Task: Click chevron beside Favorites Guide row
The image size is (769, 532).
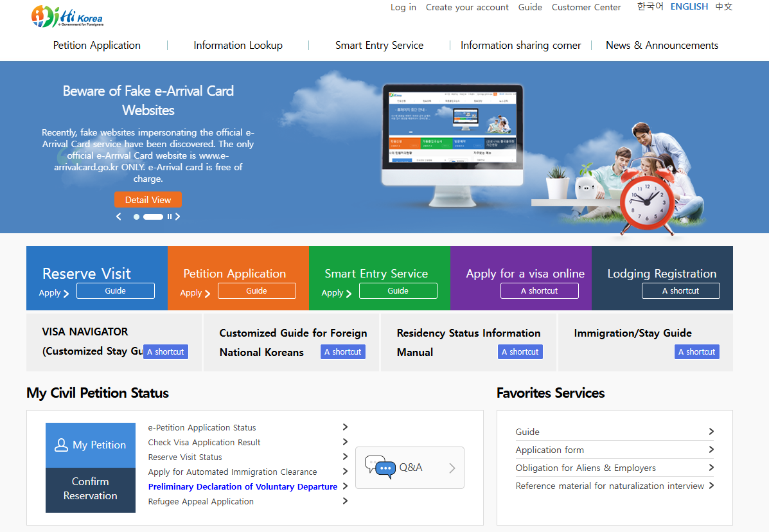Action: tap(711, 432)
